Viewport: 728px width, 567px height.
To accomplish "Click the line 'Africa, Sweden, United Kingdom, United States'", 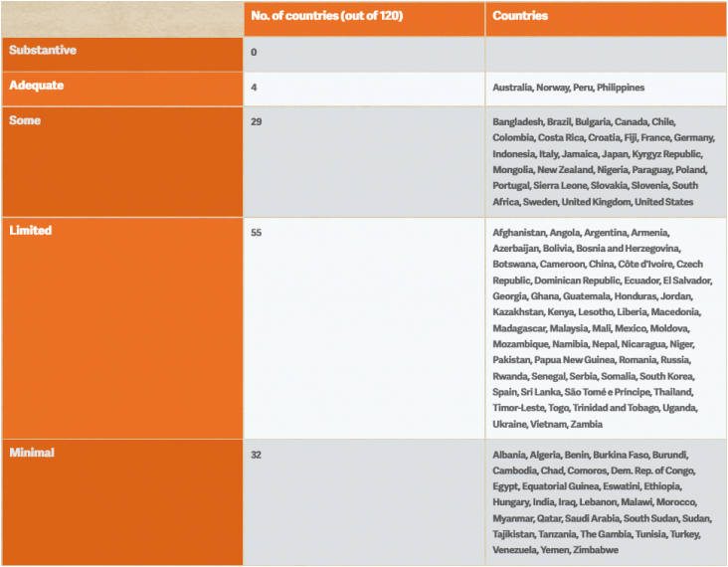I will point(593,202).
